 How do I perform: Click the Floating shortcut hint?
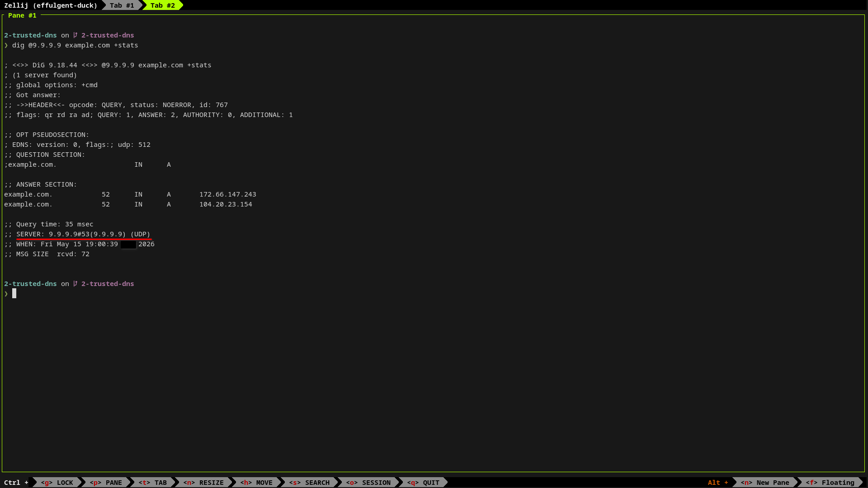(830, 483)
